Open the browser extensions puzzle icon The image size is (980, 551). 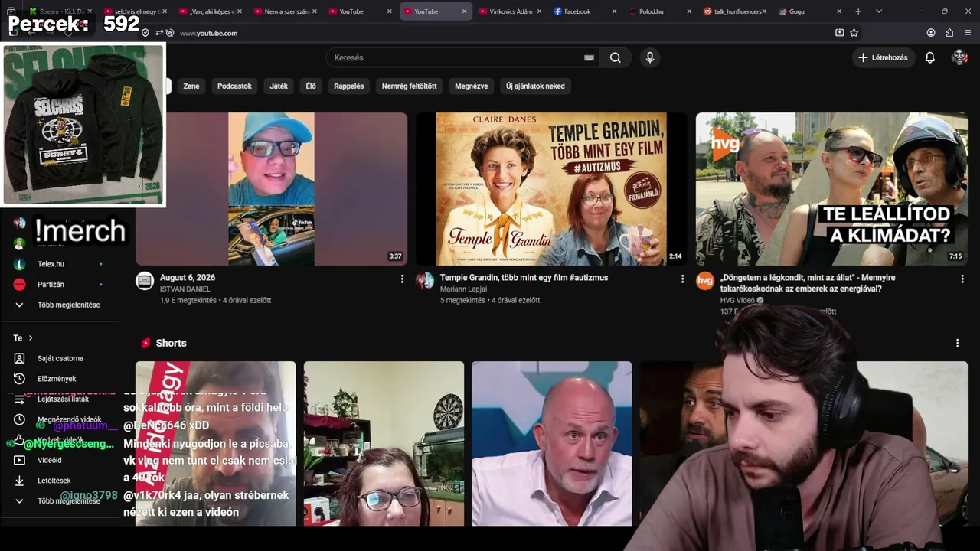pyautogui.click(x=949, y=33)
